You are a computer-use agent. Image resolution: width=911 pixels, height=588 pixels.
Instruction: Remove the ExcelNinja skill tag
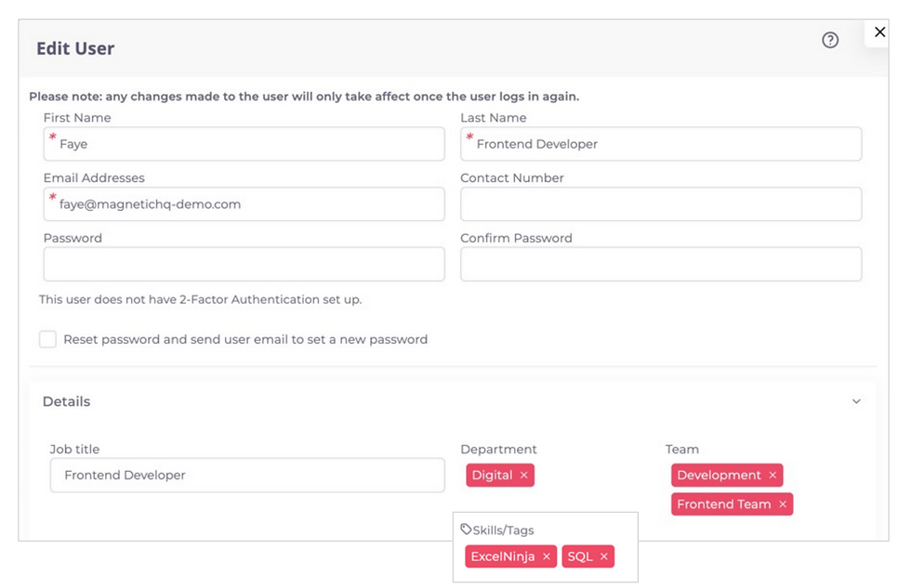pos(547,556)
